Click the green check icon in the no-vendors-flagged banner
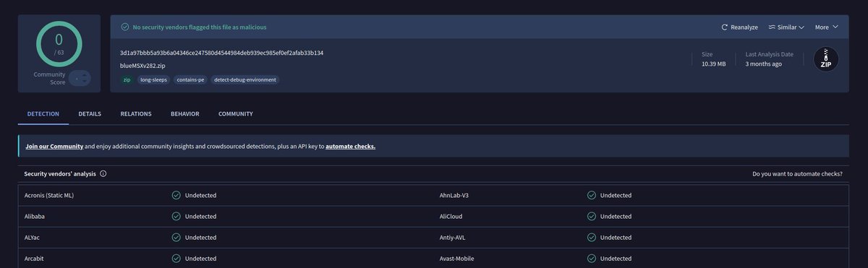This screenshot has height=268, width=868. coord(125,27)
